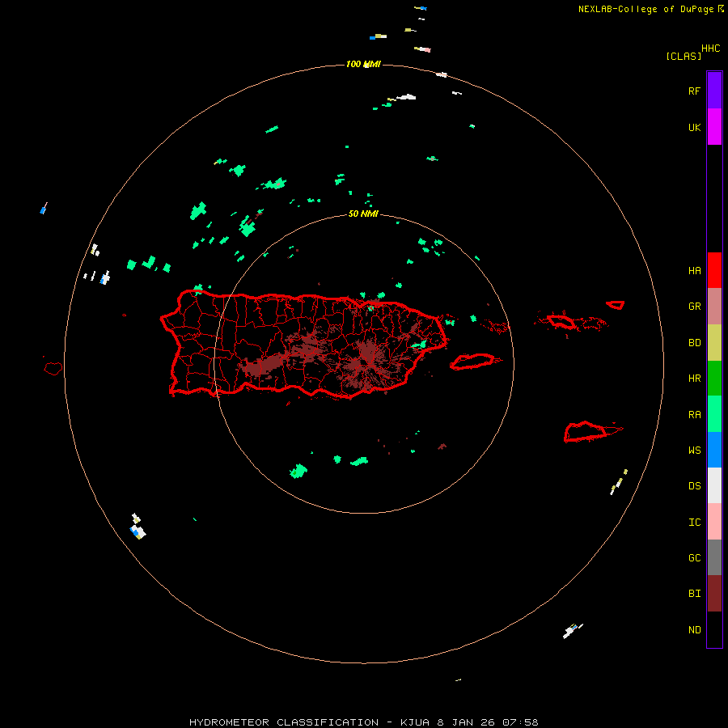
Task: Select the IC light pink legend swatch
Action: point(714,522)
